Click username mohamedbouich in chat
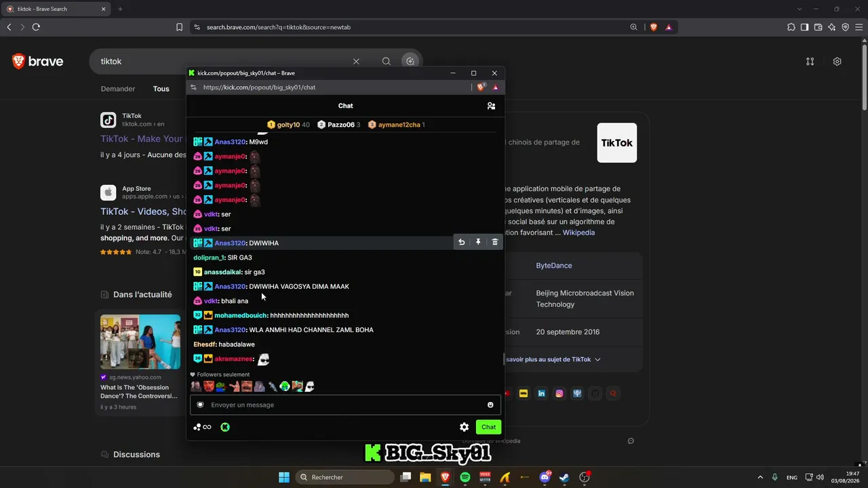 (x=241, y=315)
